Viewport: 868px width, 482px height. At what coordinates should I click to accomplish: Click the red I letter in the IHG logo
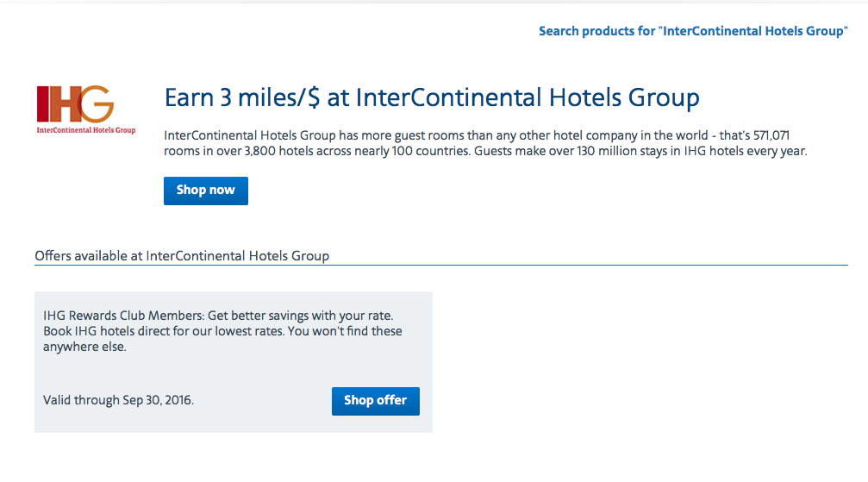(x=41, y=104)
